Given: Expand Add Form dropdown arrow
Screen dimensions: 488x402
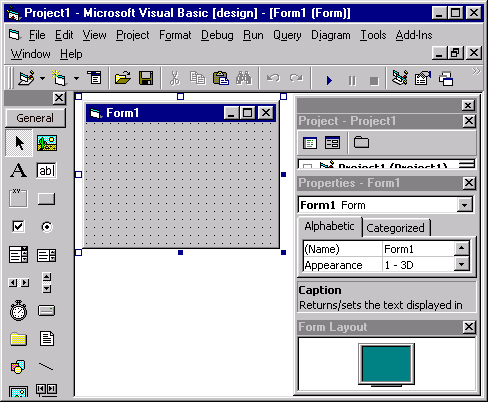Looking at the screenshot, I should coord(76,79).
